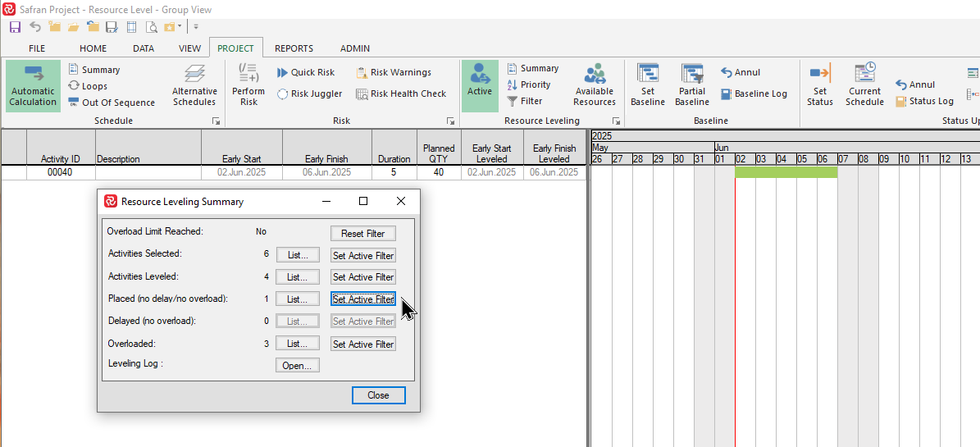
Task: Expand the Risk group dialog launcher
Action: pyautogui.click(x=450, y=121)
